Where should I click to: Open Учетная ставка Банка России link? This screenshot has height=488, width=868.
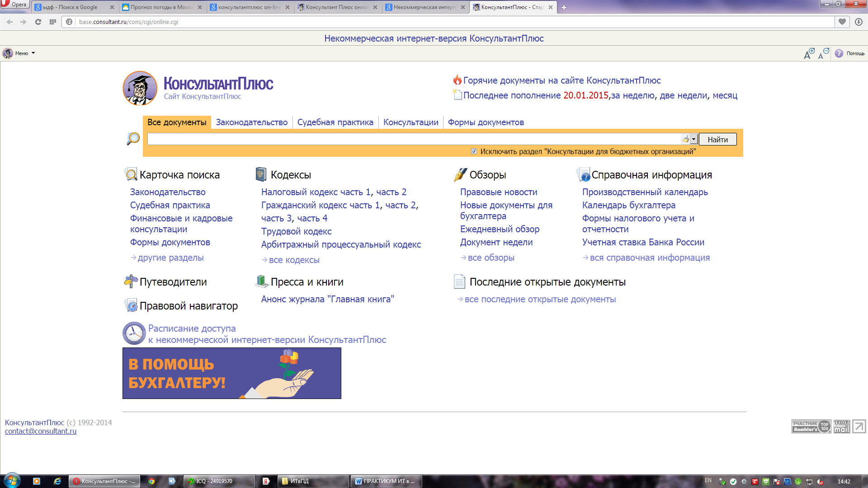coord(643,242)
